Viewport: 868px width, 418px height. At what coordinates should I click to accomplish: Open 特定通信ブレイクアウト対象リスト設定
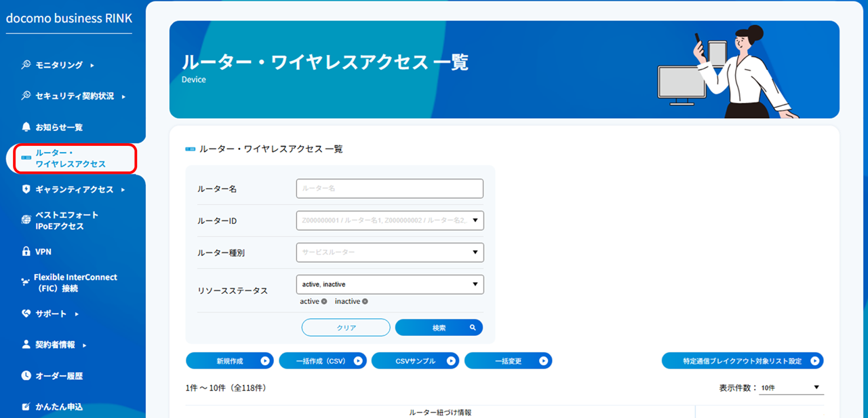pos(743,360)
